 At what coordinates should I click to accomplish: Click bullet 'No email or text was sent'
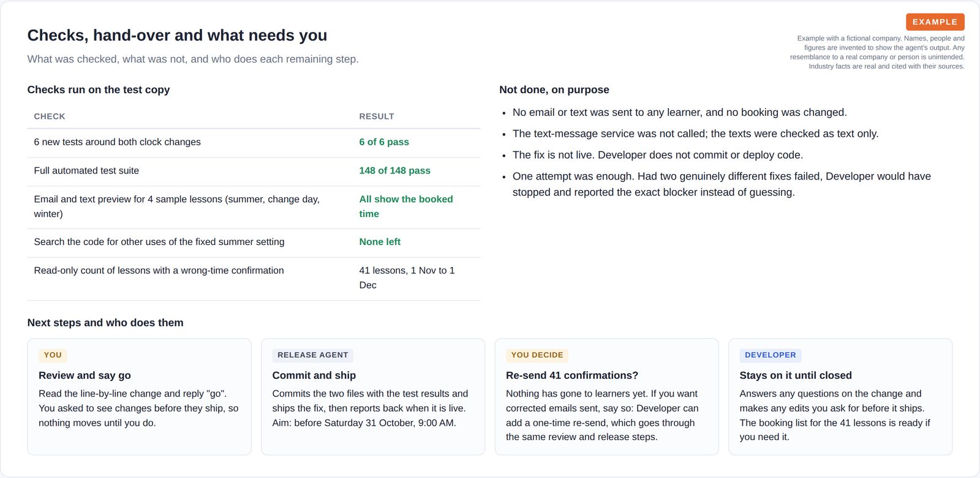point(680,113)
